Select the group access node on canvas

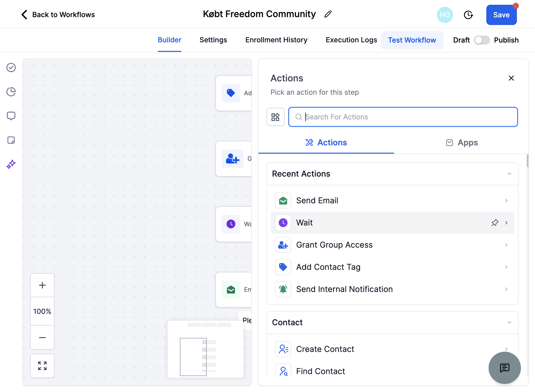click(x=234, y=159)
